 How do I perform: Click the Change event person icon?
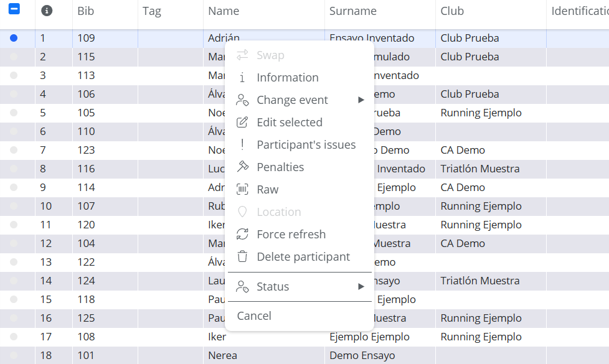[242, 100]
